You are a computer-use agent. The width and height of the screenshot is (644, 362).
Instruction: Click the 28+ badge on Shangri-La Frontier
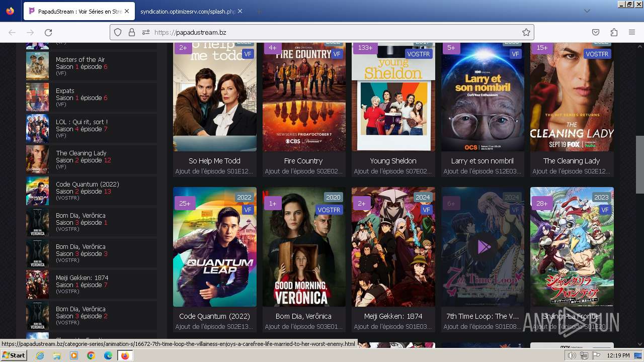point(542,204)
